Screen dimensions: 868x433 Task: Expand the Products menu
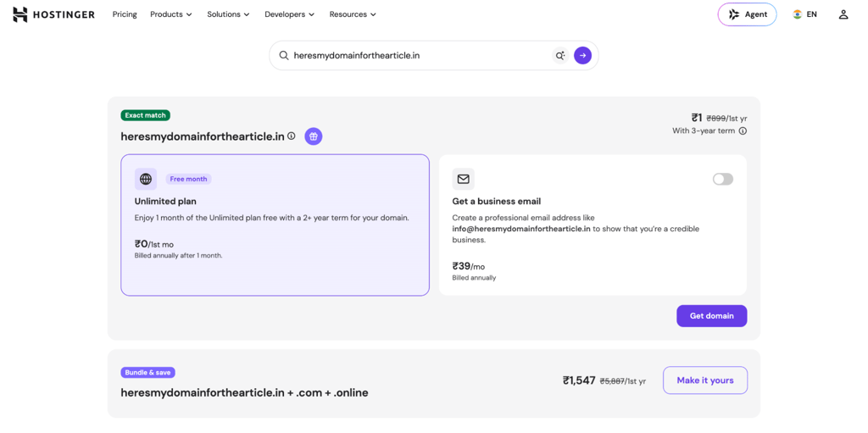[x=171, y=14]
